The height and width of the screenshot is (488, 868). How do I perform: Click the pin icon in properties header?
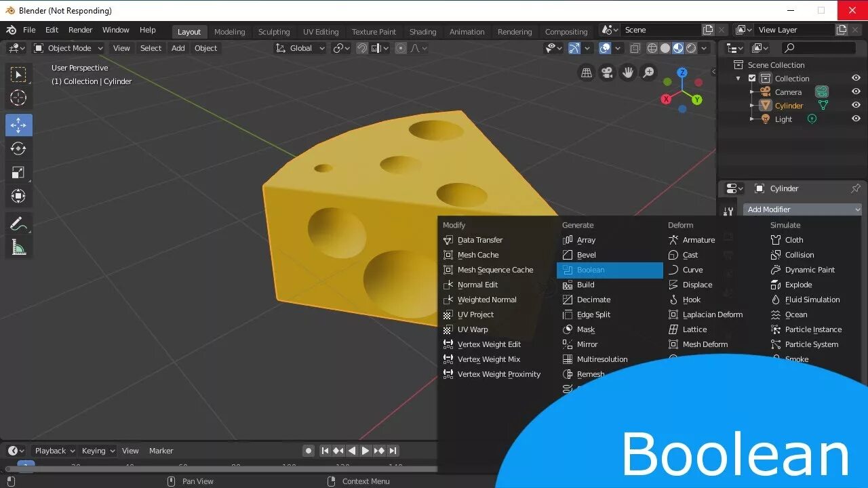856,188
